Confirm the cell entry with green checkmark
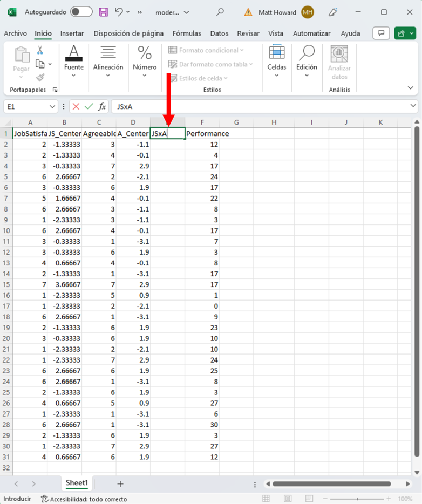422x504 pixels. pos(89,107)
